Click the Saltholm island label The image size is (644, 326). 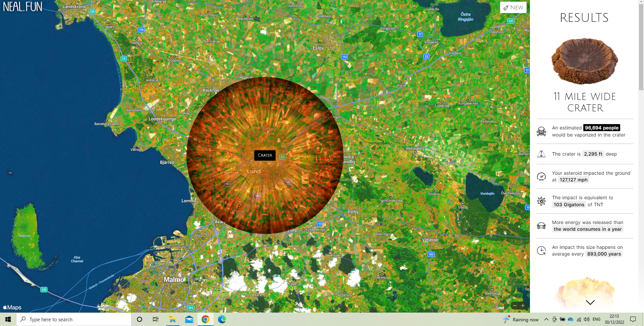point(25,236)
